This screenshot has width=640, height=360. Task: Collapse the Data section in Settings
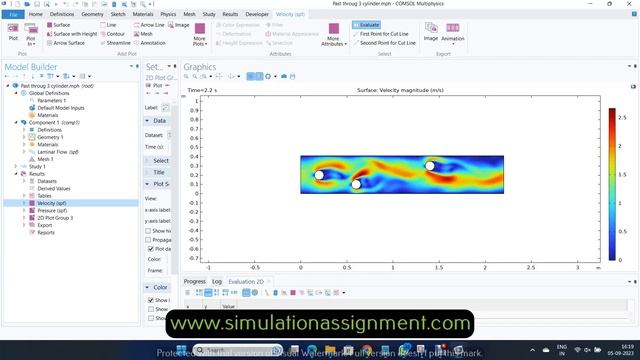tap(147, 121)
